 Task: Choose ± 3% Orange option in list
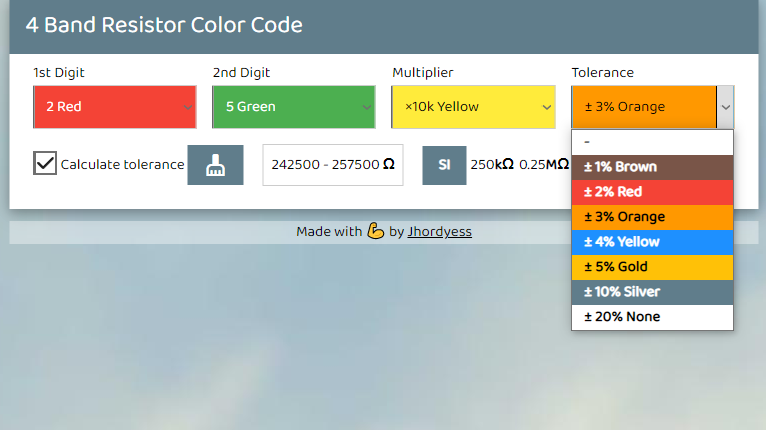coord(652,217)
